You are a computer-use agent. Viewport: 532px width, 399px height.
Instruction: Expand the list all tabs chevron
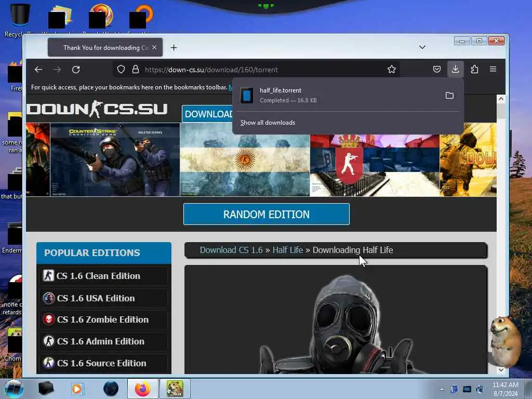tap(422, 47)
